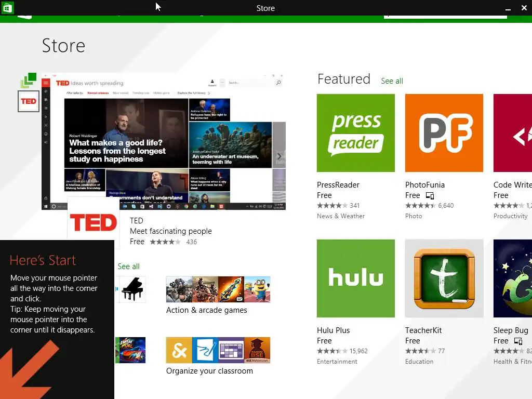Click the News & Weather category label
This screenshot has height=399, width=532.
click(x=341, y=216)
